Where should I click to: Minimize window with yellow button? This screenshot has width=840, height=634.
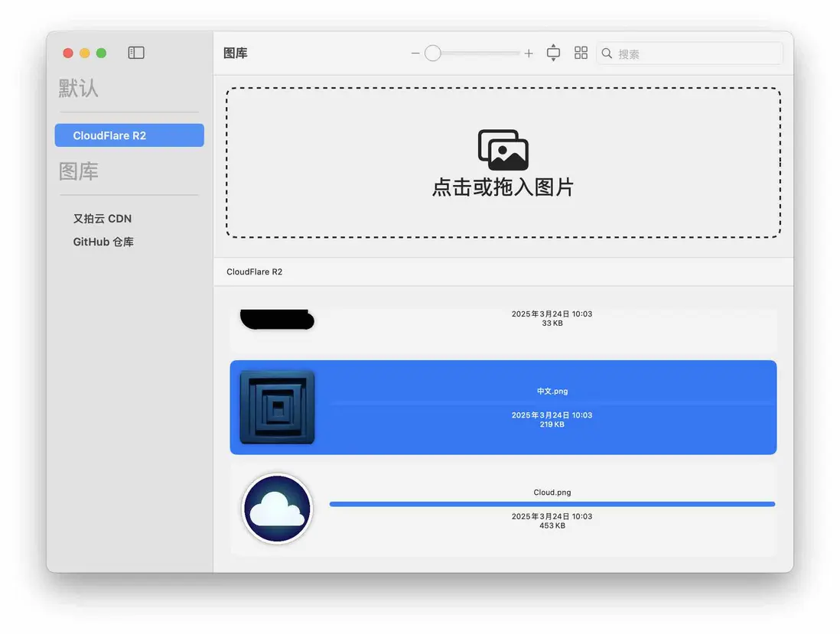pyautogui.click(x=85, y=53)
